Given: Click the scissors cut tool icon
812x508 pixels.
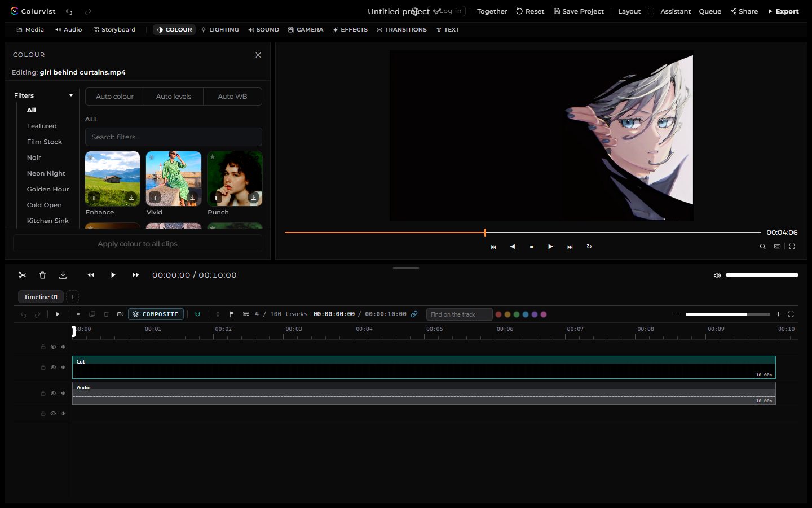Looking at the screenshot, I should click(22, 275).
